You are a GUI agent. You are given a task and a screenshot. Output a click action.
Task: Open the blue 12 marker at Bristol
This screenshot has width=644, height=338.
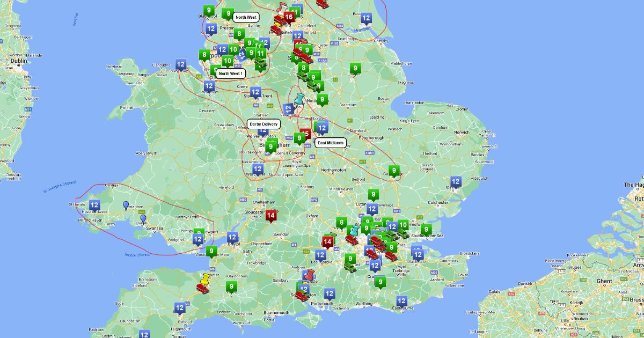coord(232,238)
